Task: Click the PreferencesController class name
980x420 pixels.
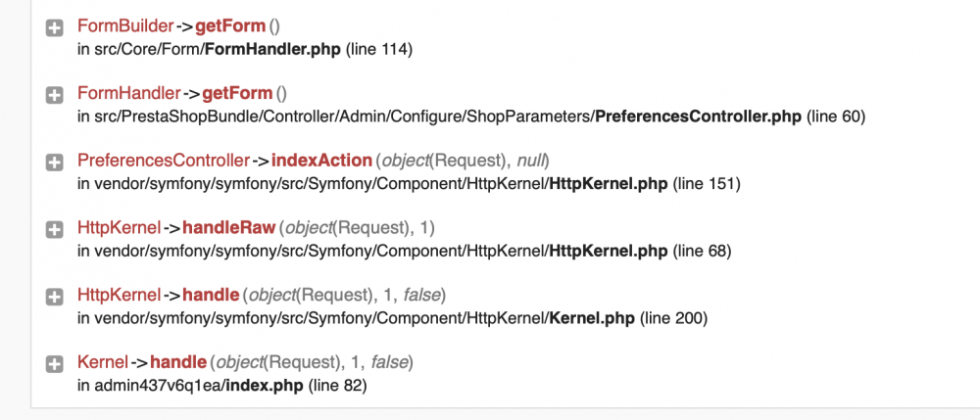Action: pos(163,161)
